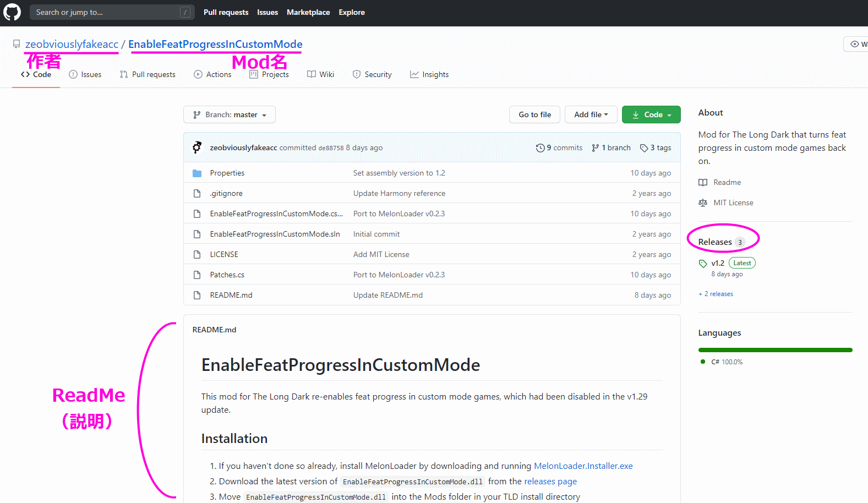The width and height of the screenshot is (868, 503).
Task: Open the v1.2 release entry
Action: [x=718, y=263]
